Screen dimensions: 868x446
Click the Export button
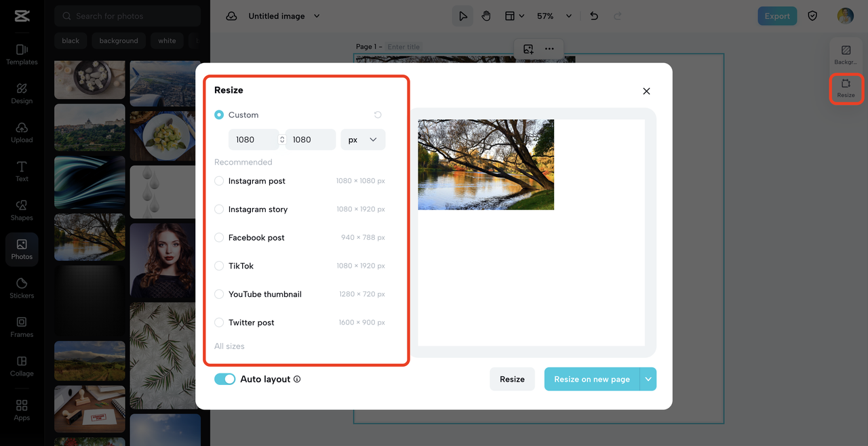click(777, 16)
